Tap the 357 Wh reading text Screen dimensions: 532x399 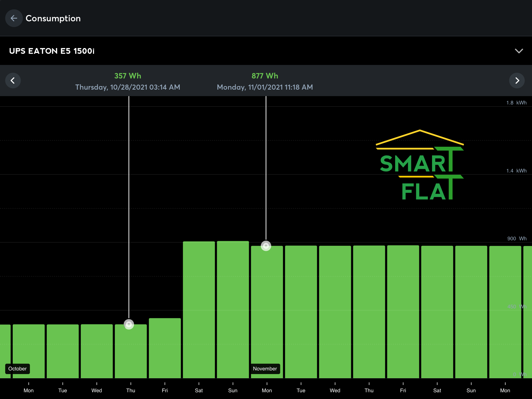point(128,76)
